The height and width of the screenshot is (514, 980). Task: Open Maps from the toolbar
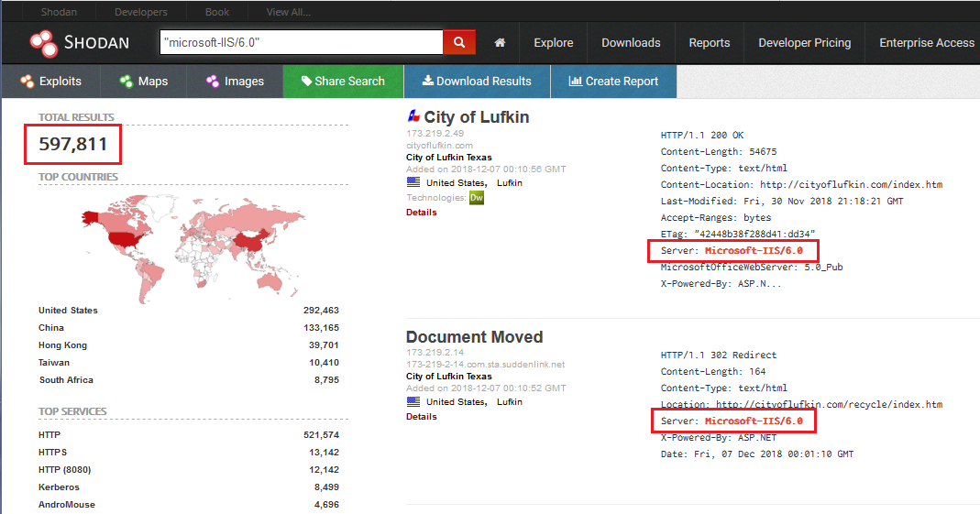(144, 82)
